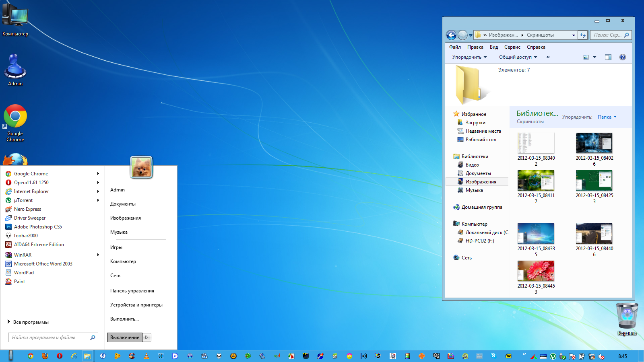Click Все программы in Start menu
644x362 pixels.
tap(31, 322)
